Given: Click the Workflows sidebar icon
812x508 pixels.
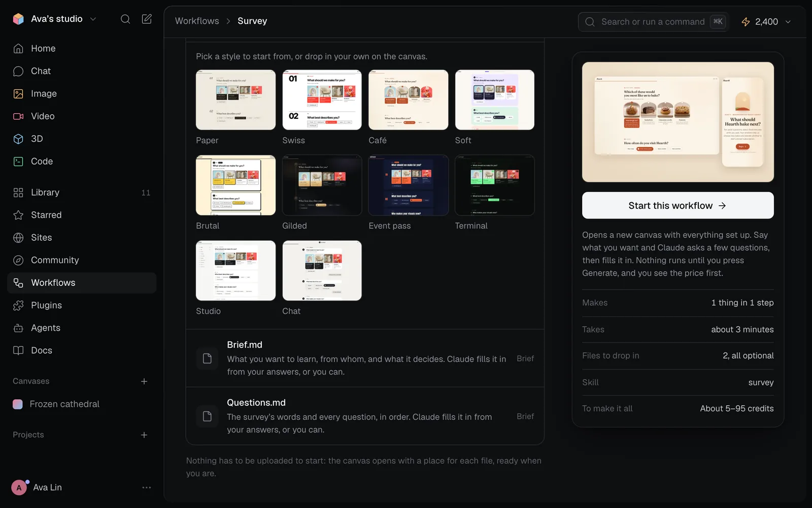Looking at the screenshot, I should (18, 283).
